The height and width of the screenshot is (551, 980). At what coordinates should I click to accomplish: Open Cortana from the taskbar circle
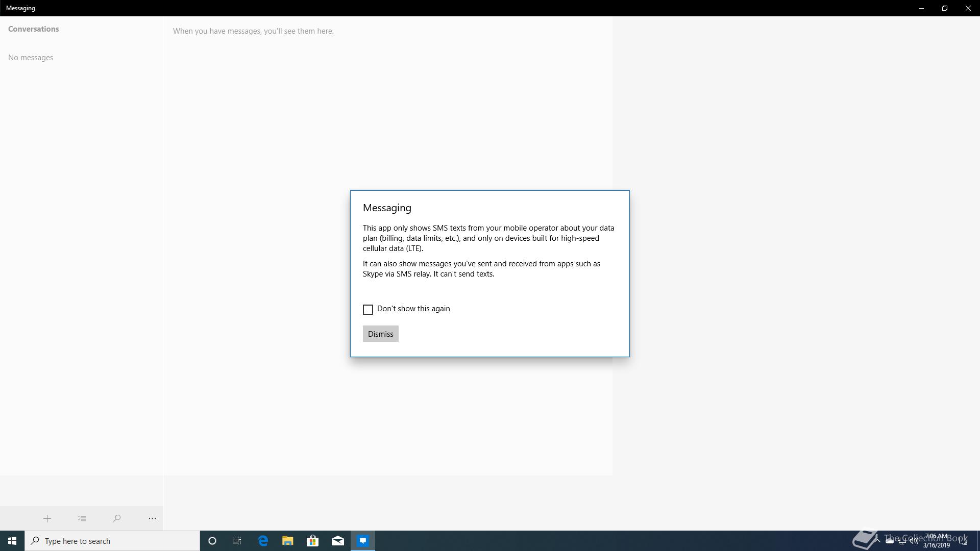click(212, 541)
